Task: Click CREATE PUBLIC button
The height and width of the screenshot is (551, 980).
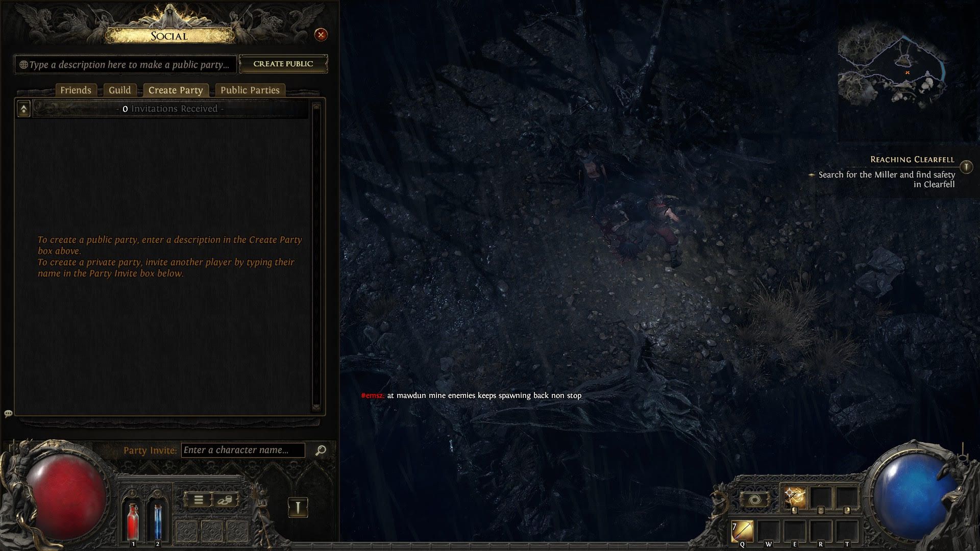Action: pyautogui.click(x=283, y=63)
